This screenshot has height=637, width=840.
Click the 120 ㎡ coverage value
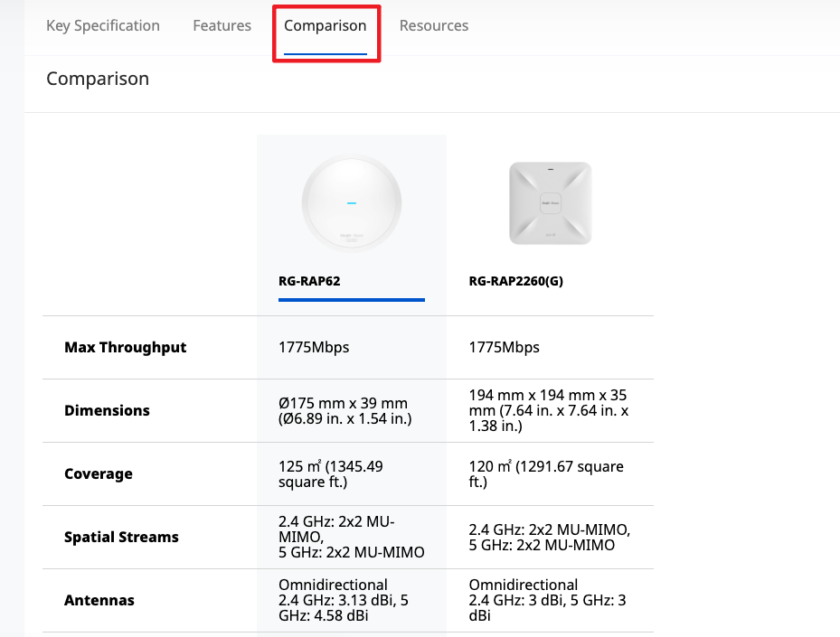[x=546, y=474]
